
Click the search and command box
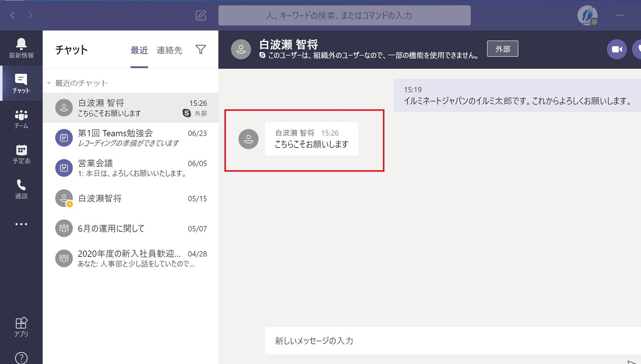tap(344, 15)
